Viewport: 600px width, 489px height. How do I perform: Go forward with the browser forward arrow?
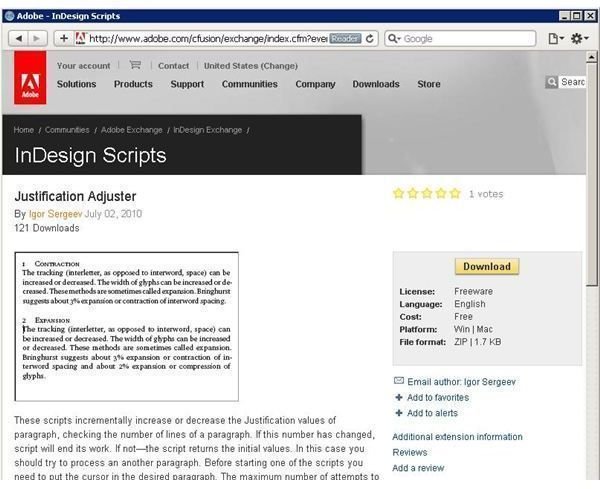coord(37,38)
